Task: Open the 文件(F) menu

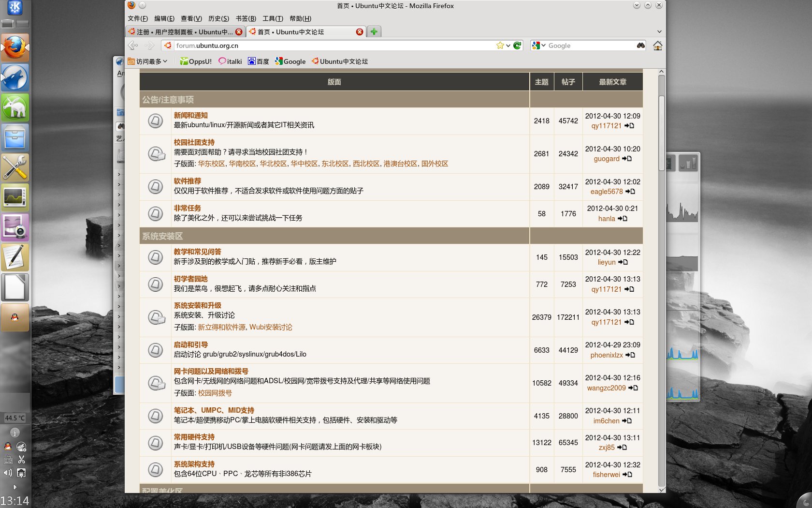Action: pos(138,18)
